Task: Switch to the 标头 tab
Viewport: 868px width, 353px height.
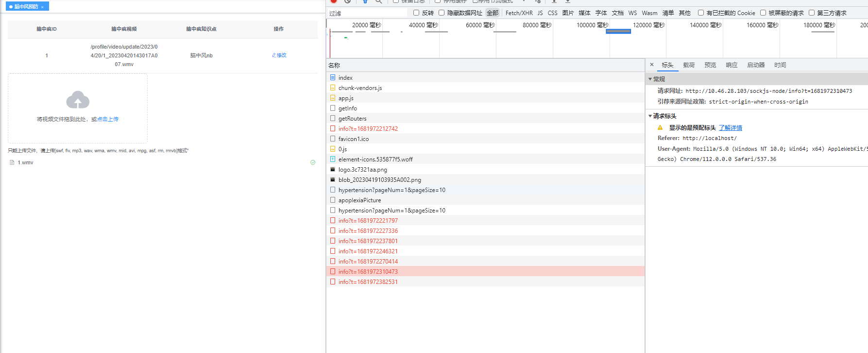Action: pyautogui.click(x=667, y=65)
